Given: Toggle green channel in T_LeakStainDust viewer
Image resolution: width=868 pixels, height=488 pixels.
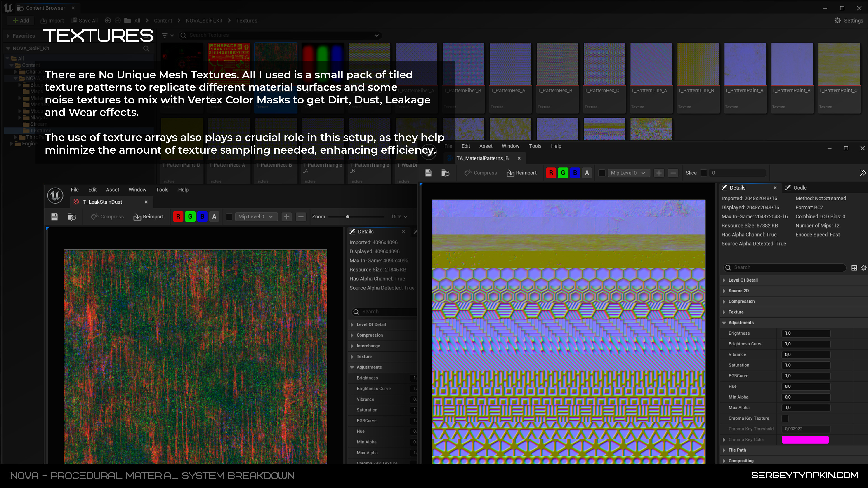Looking at the screenshot, I should click(x=190, y=217).
